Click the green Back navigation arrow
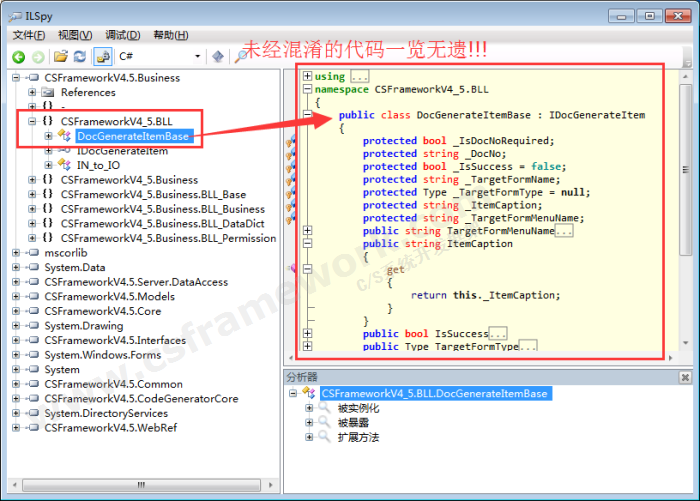The width and height of the screenshot is (700, 501). click(x=18, y=57)
